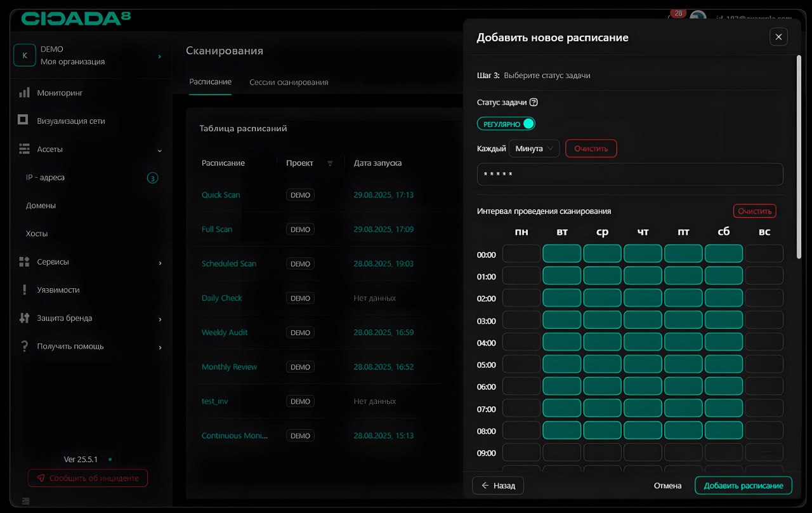Enable the Monday 03:00 time slot
The image size is (812, 513).
tap(521, 320)
